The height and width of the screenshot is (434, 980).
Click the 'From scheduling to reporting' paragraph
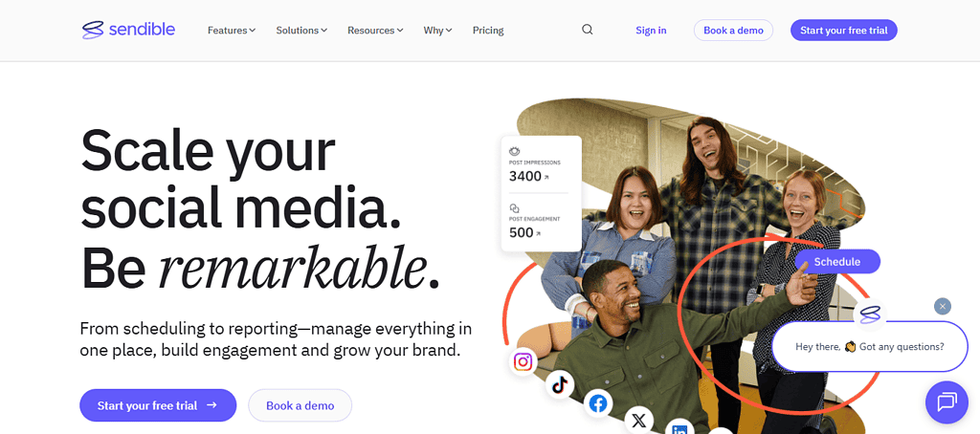(276, 339)
